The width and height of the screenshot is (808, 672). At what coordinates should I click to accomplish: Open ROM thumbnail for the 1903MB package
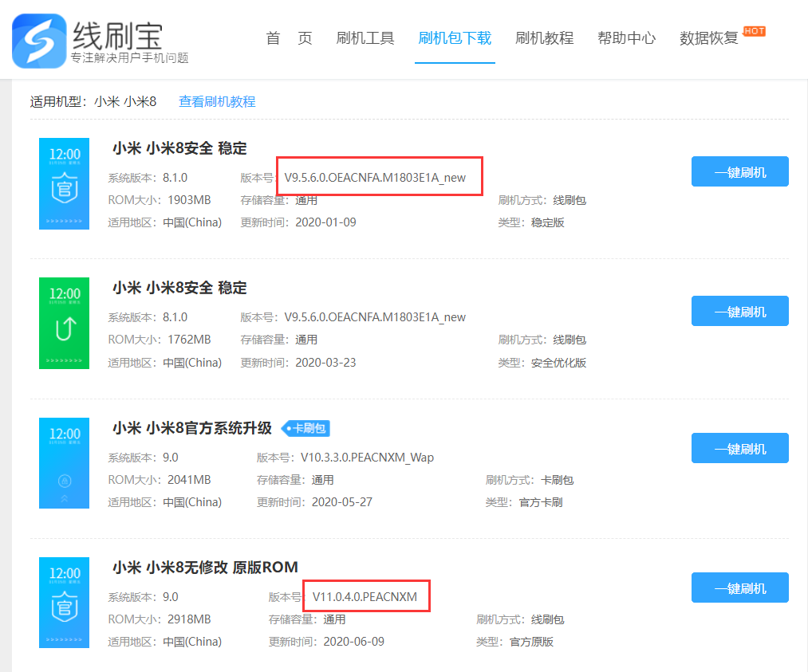(x=65, y=184)
